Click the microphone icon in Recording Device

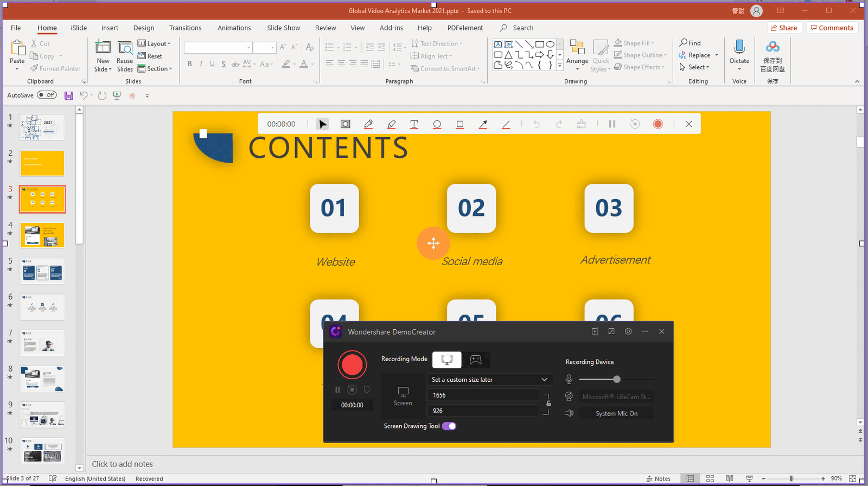pyautogui.click(x=569, y=379)
